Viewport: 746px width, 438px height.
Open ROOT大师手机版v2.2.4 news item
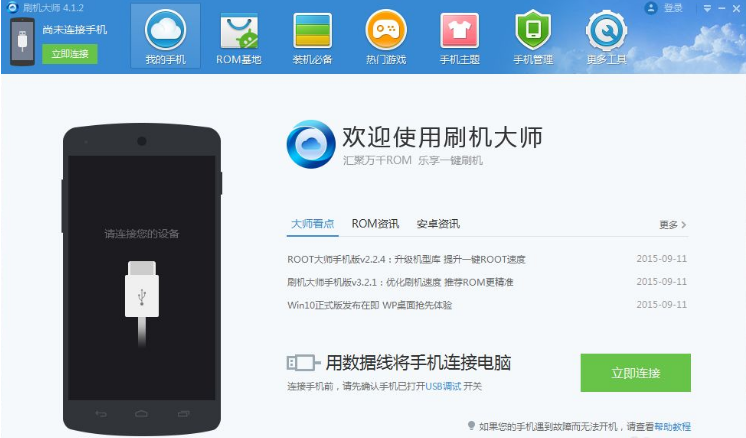(406, 260)
